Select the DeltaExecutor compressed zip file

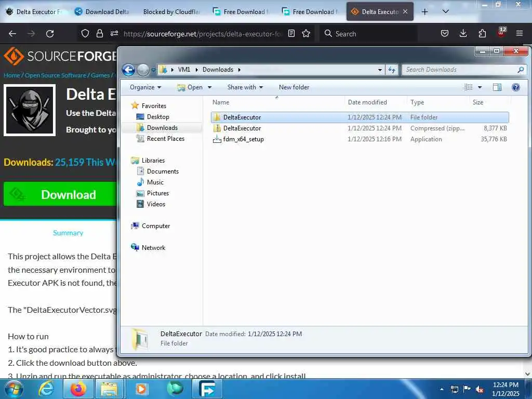(360, 128)
